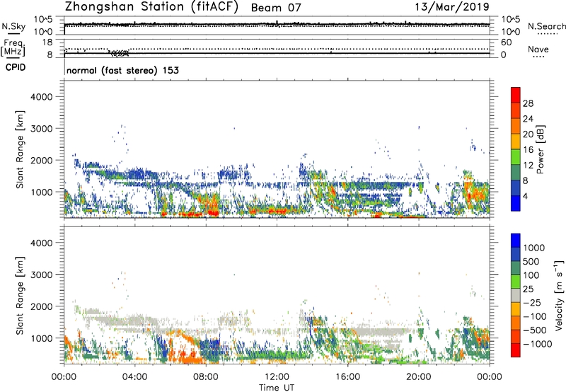Click the 'Beam 07' label
This screenshot has height=392, width=566.
[x=276, y=8]
